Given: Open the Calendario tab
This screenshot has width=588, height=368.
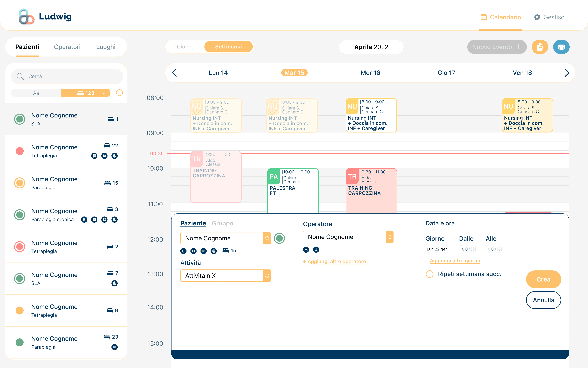Looking at the screenshot, I should tap(501, 17).
